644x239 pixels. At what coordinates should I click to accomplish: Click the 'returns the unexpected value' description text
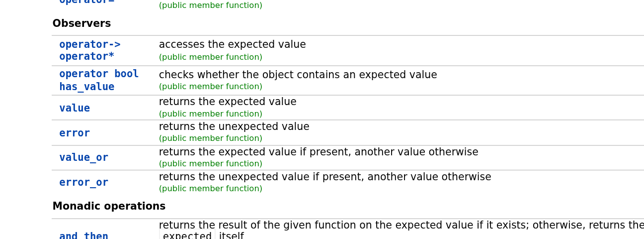tap(234, 127)
